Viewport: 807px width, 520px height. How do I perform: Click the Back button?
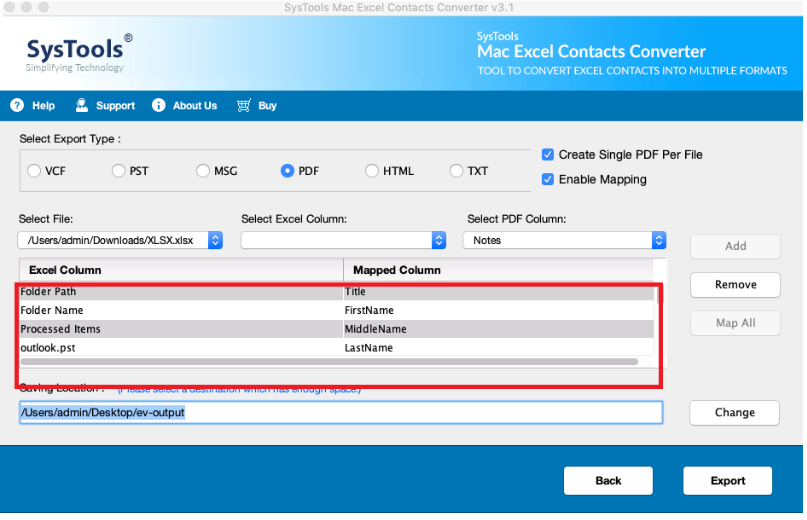pyautogui.click(x=608, y=481)
